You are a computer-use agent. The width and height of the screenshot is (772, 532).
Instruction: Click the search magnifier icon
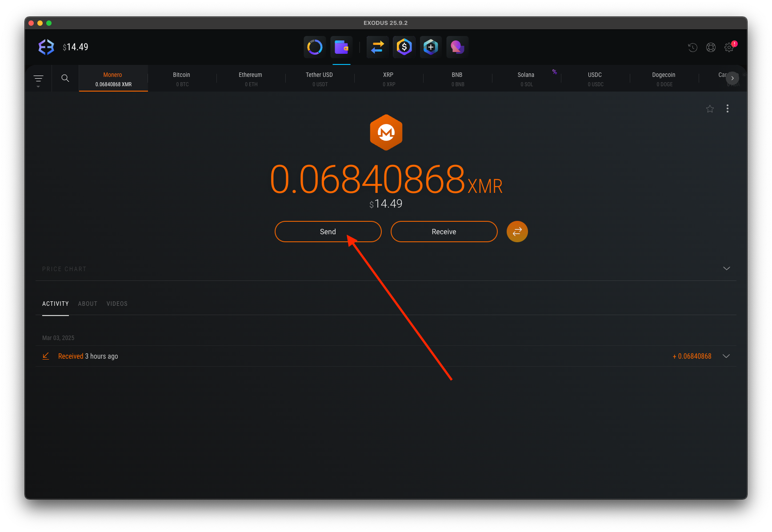pos(65,78)
